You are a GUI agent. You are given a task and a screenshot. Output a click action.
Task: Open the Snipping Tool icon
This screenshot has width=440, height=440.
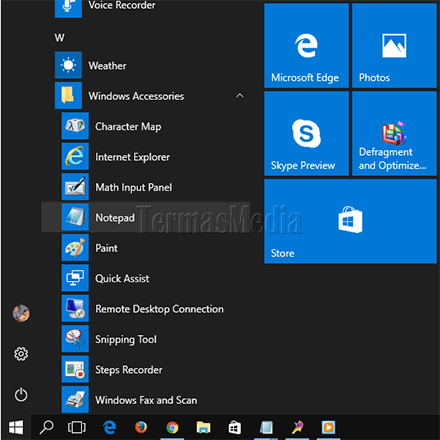point(75,339)
